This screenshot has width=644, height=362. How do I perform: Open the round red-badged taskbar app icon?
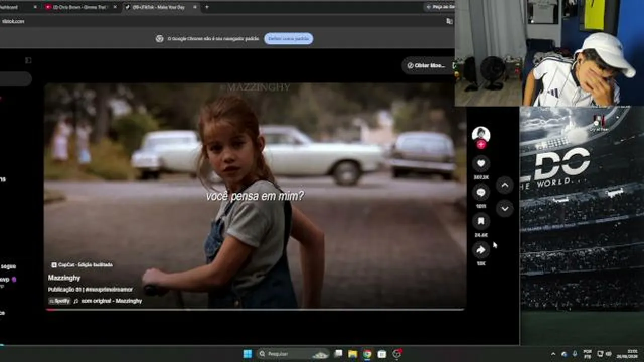click(x=397, y=354)
